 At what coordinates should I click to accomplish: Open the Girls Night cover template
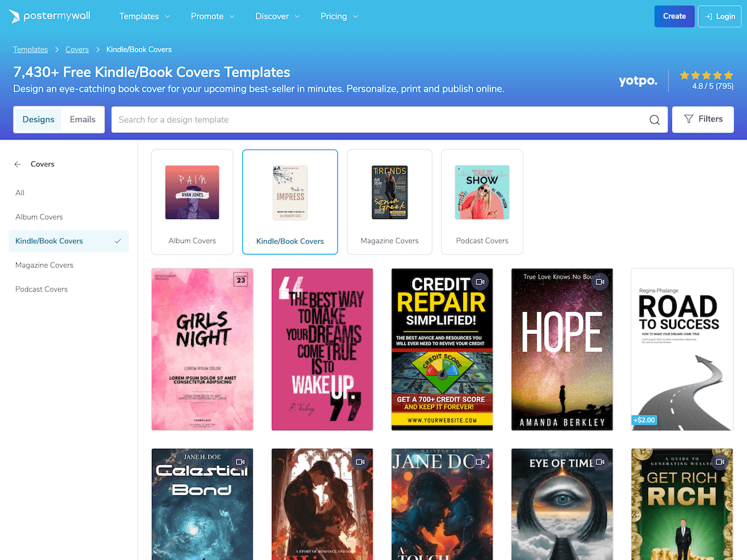click(202, 349)
